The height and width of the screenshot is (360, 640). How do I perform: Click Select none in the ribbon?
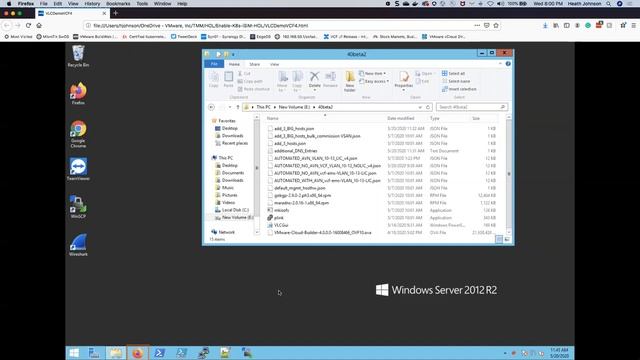pyautogui.click(x=456, y=81)
